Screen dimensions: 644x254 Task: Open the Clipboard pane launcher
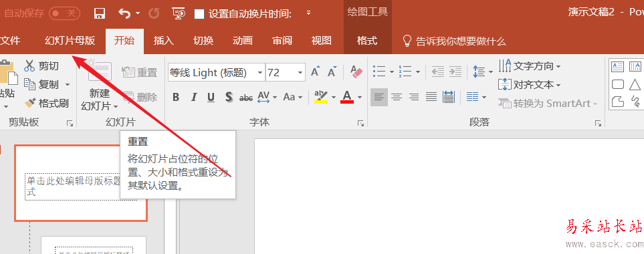[70, 123]
